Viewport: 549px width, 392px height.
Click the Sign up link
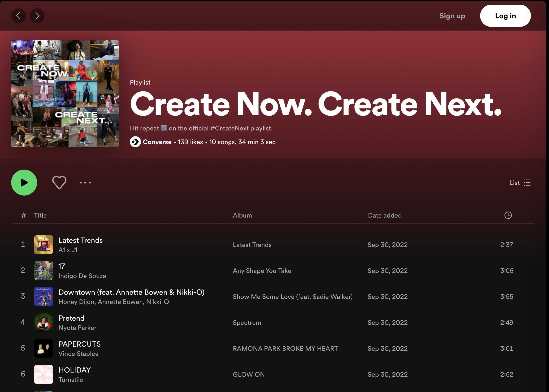coord(452,16)
